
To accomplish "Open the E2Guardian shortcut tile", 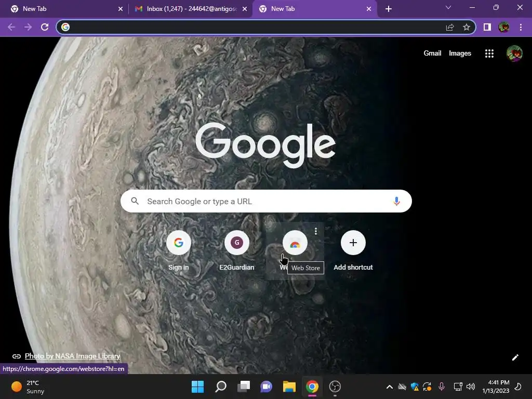I will tap(237, 251).
